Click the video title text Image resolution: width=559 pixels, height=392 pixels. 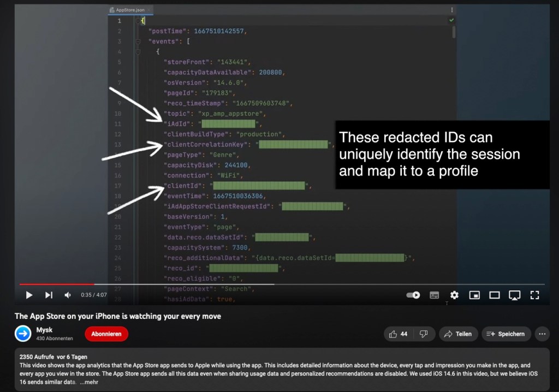(118, 316)
